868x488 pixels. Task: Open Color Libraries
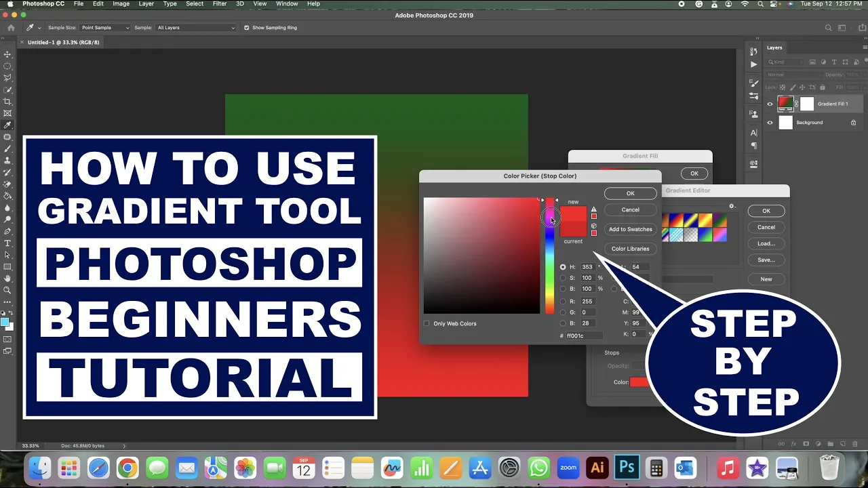(x=630, y=249)
